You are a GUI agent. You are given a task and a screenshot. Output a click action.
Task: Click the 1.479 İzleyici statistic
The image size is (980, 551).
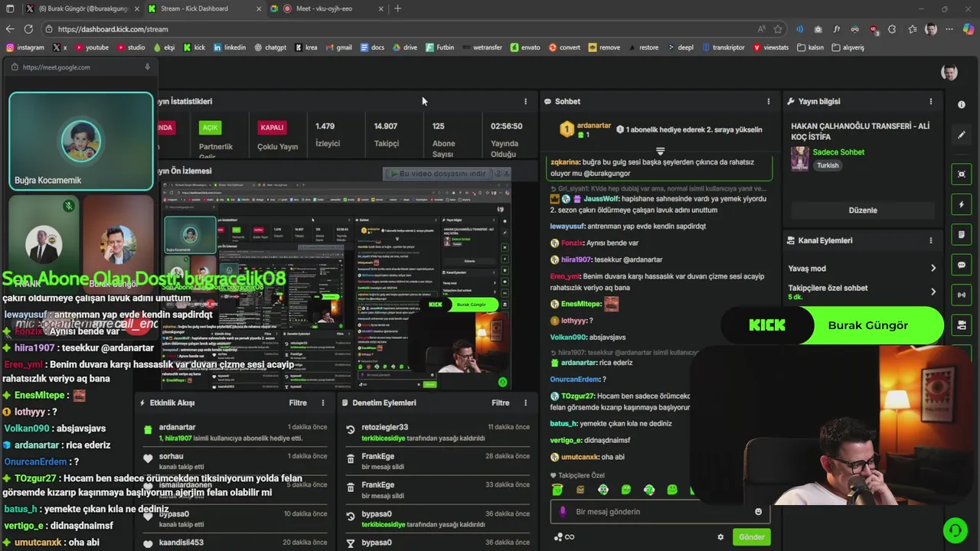(328, 135)
